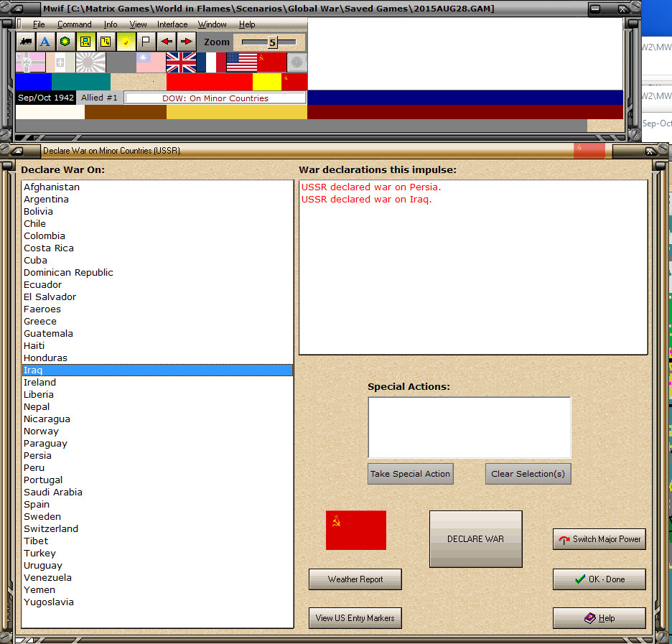Select Switzerland in the country list
The height and width of the screenshot is (644, 672).
(x=157, y=528)
